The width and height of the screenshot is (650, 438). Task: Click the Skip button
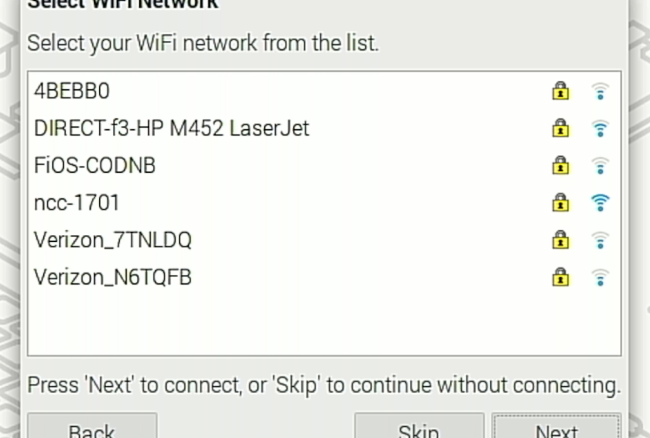point(419,426)
